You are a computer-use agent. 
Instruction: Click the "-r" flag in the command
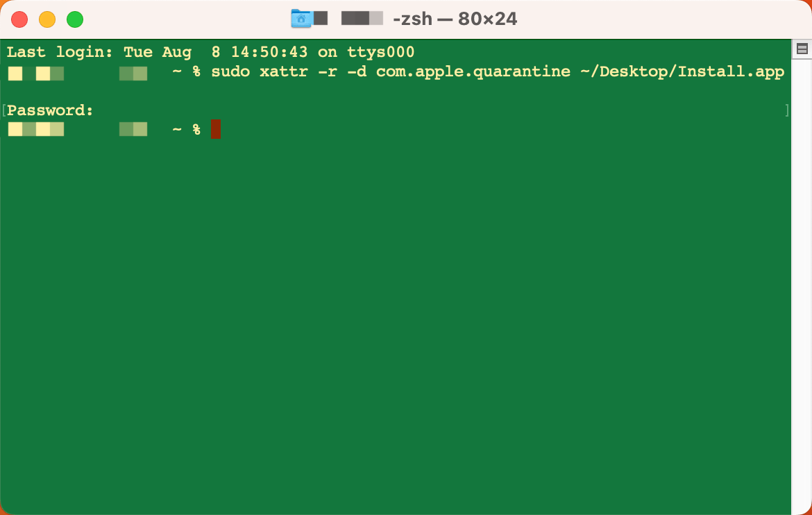tap(328, 71)
